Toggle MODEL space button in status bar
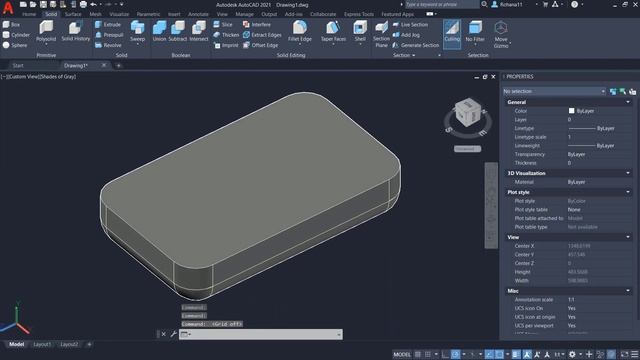The image size is (640, 360). coord(402,354)
